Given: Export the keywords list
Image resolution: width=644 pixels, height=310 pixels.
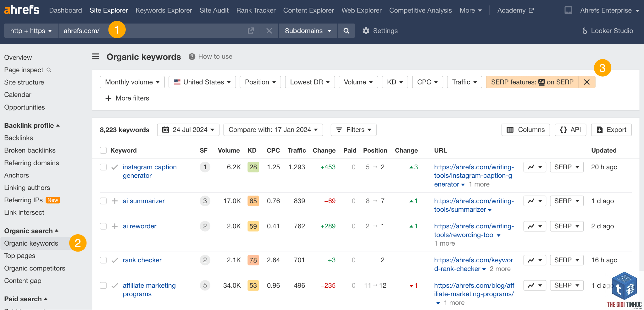Looking at the screenshot, I should [611, 130].
